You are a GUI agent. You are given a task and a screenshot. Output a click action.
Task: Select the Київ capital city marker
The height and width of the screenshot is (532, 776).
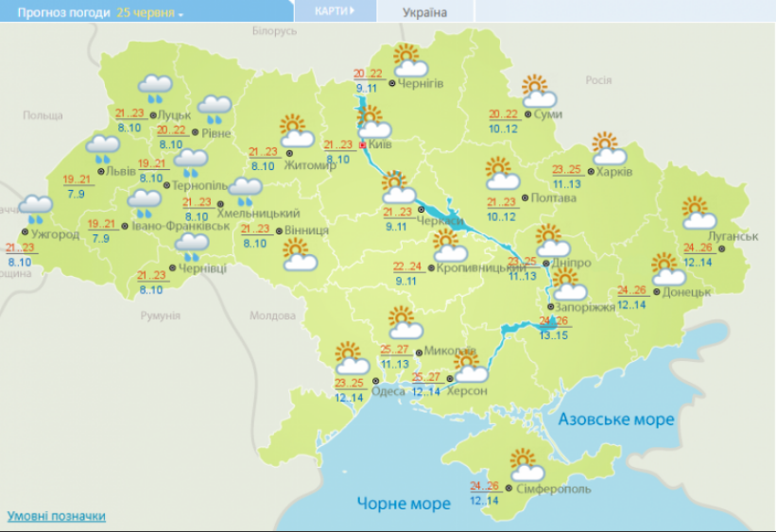pos(362,145)
